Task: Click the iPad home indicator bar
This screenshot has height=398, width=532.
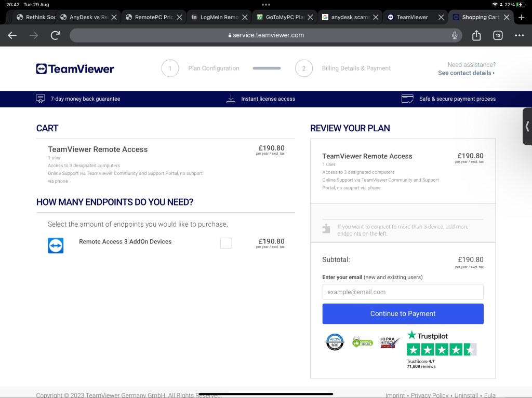Action: pos(266,394)
